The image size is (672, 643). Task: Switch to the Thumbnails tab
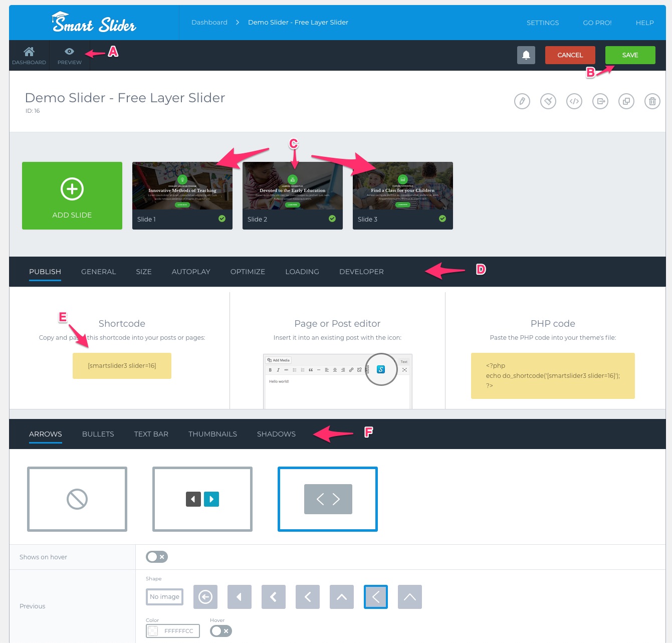point(212,434)
